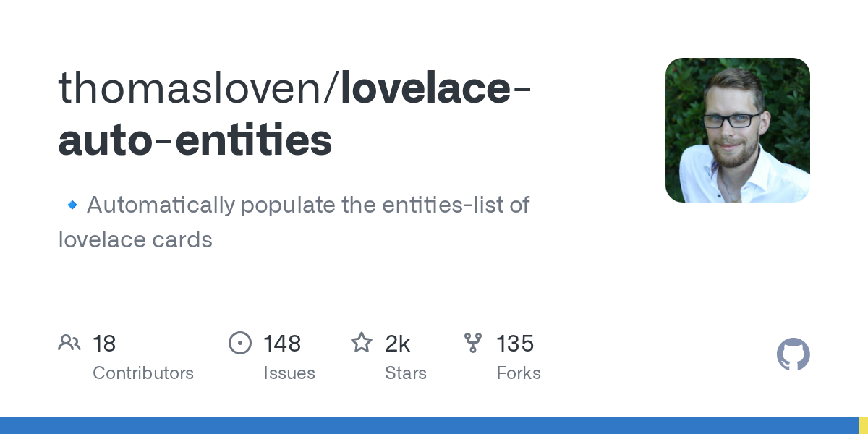
Task: Click the Issues circle icon
Action: (x=239, y=343)
